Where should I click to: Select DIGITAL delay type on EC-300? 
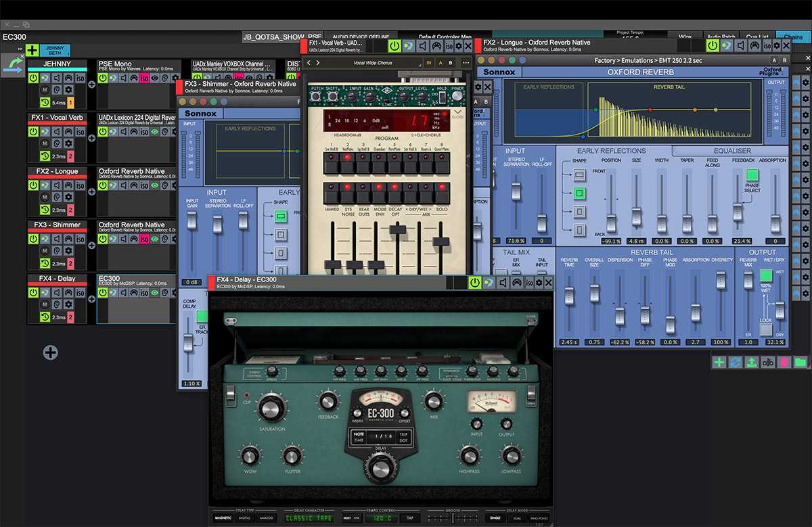point(245,518)
